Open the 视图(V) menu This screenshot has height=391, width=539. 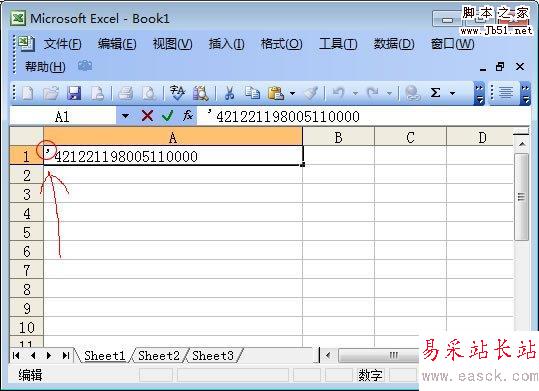tap(173, 44)
